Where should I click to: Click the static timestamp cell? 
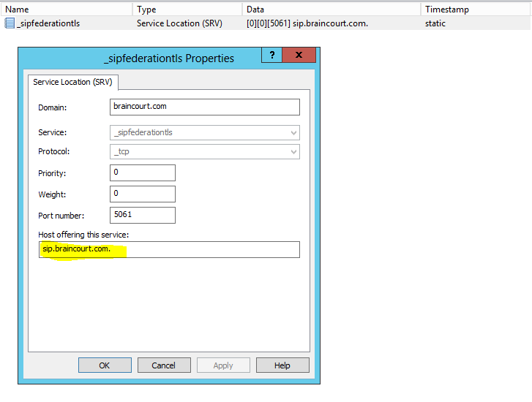coord(435,23)
